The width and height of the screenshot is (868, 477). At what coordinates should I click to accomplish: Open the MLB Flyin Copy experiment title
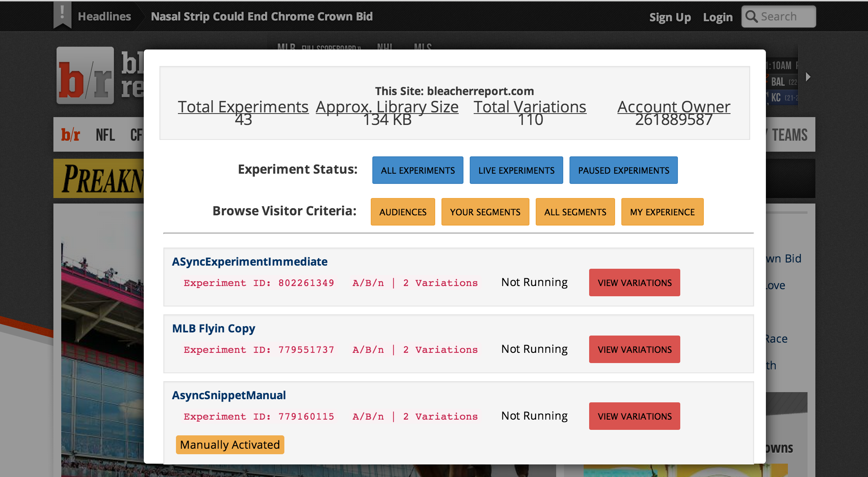pyautogui.click(x=213, y=328)
